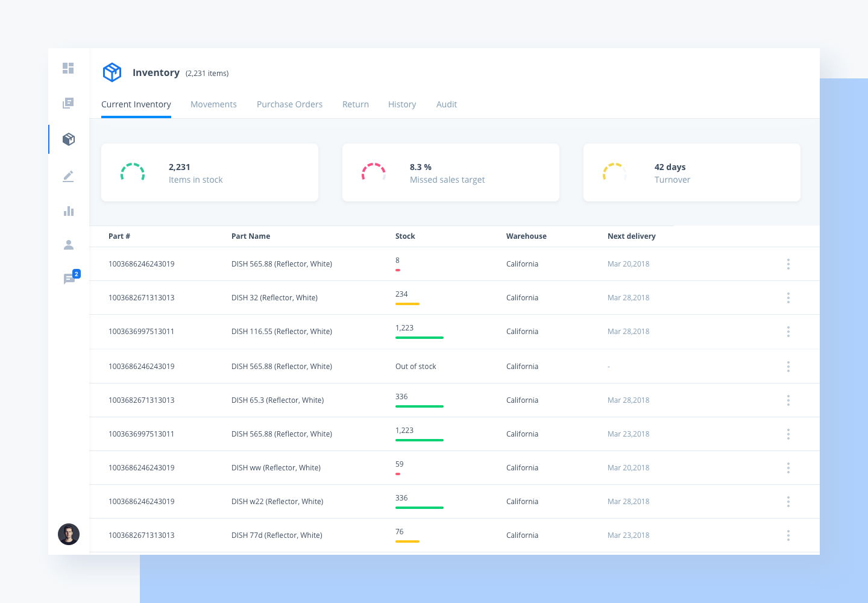Open the User profile icon in sidebar
This screenshot has height=603, width=868.
pos(68,244)
